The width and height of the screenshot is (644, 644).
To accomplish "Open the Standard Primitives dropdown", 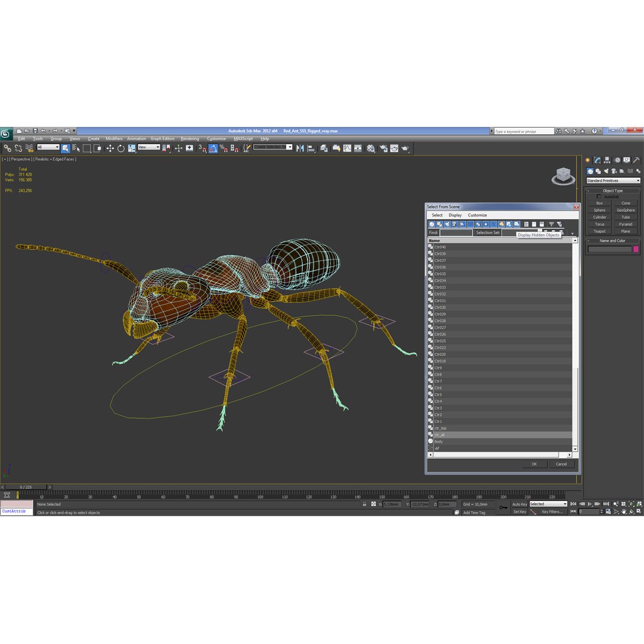I will [613, 181].
